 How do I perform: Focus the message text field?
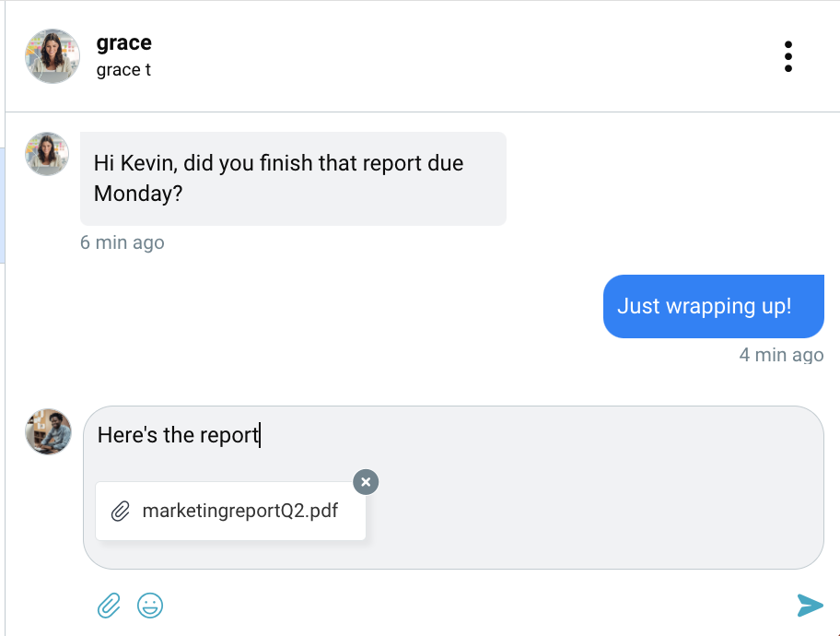453,488
